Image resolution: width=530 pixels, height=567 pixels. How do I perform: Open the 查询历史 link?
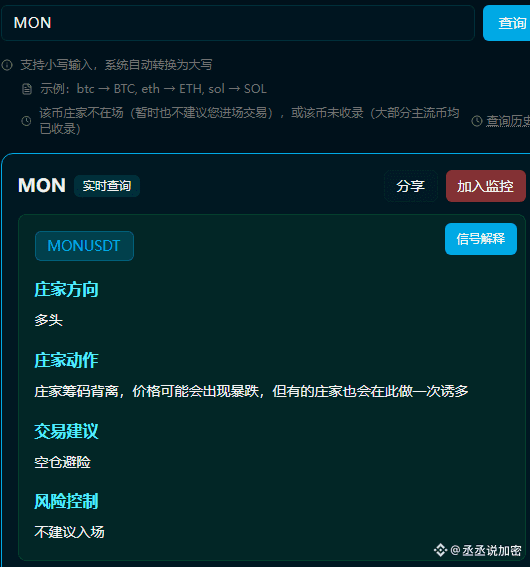508,121
